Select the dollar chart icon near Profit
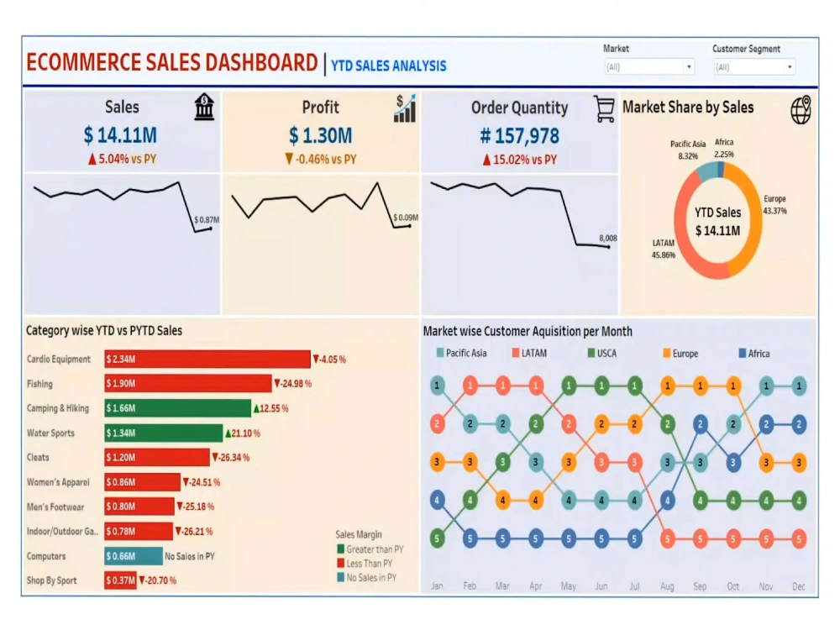The image size is (840, 630). (x=403, y=108)
